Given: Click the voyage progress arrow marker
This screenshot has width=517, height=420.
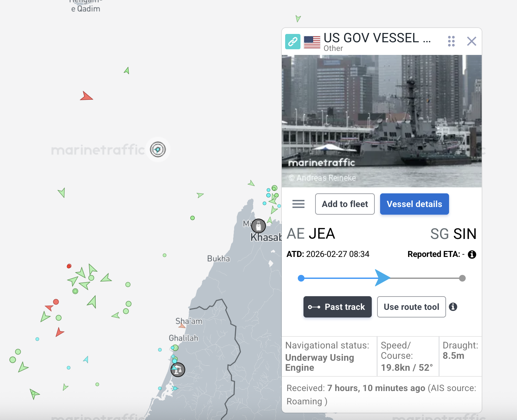Looking at the screenshot, I should (x=382, y=278).
